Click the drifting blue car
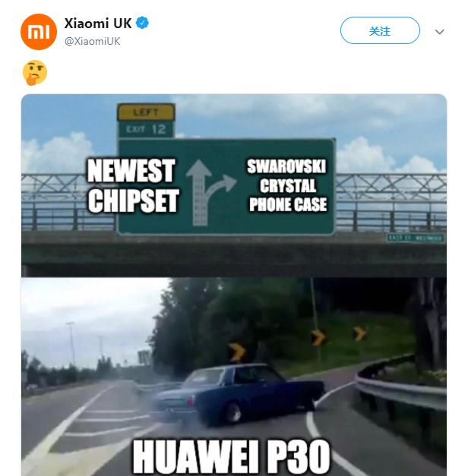 point(239,394)
